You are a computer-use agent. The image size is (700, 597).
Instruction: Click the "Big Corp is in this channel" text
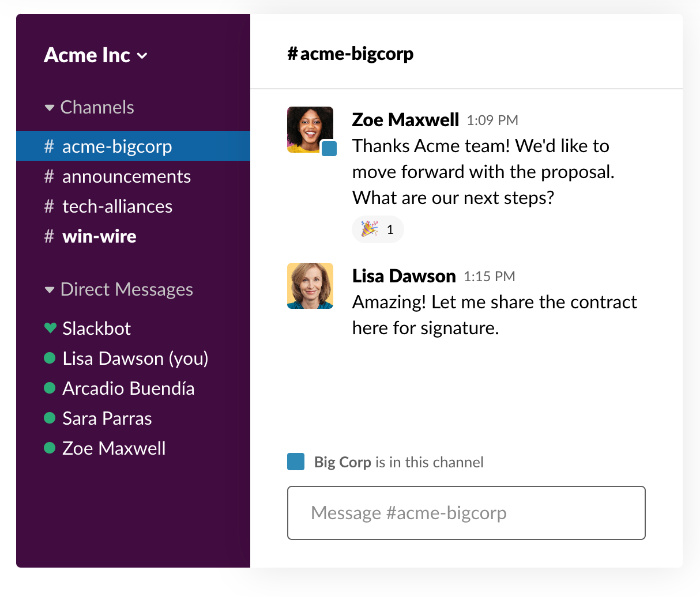[399, 462]
